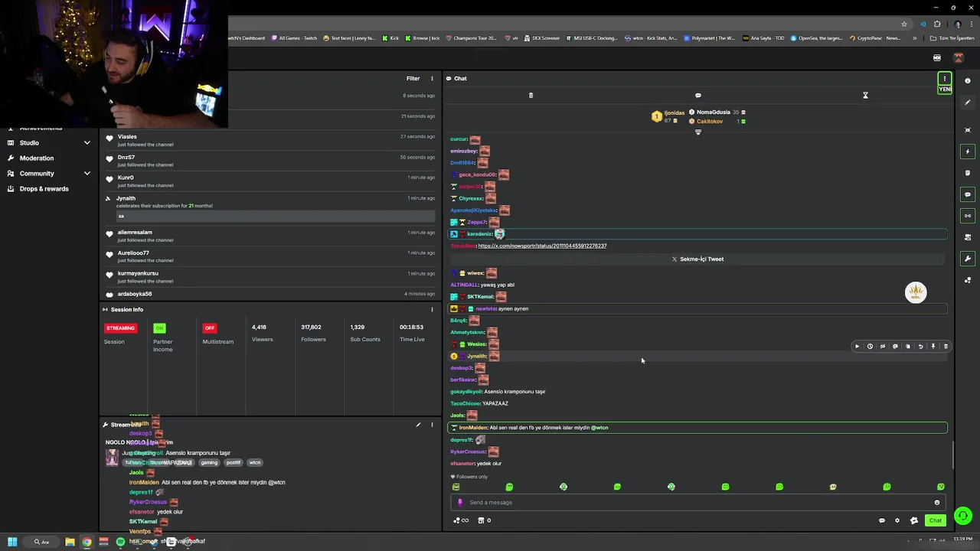This screenshot has height=551, width=980.
Task: Click the speech bubble icon in chat toolbar
Action: pyautogui.click(x=698, y=96)
